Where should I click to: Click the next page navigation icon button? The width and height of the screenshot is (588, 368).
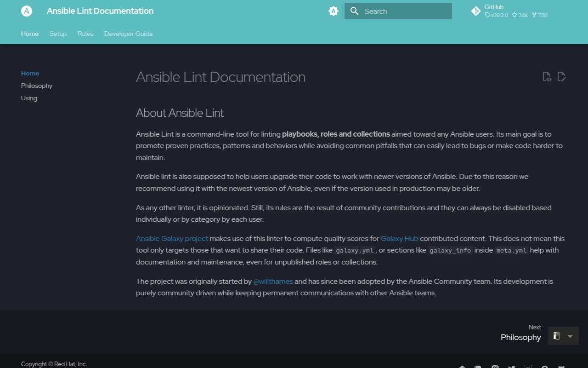(x=556, y=336)
